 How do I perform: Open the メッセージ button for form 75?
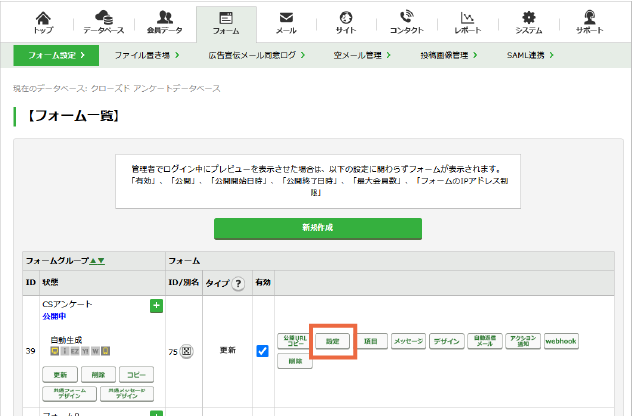[408, 341]
